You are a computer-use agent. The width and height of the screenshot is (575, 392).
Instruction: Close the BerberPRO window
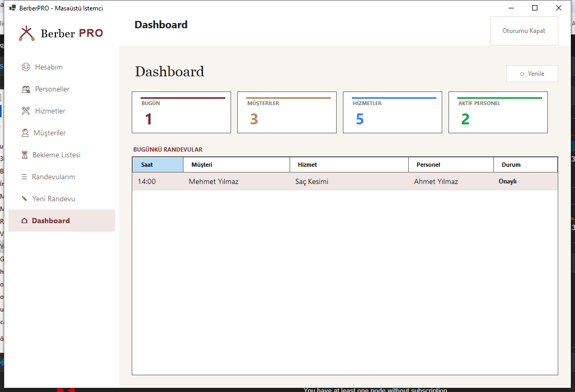pyautogui.click(x=558, y=8)
